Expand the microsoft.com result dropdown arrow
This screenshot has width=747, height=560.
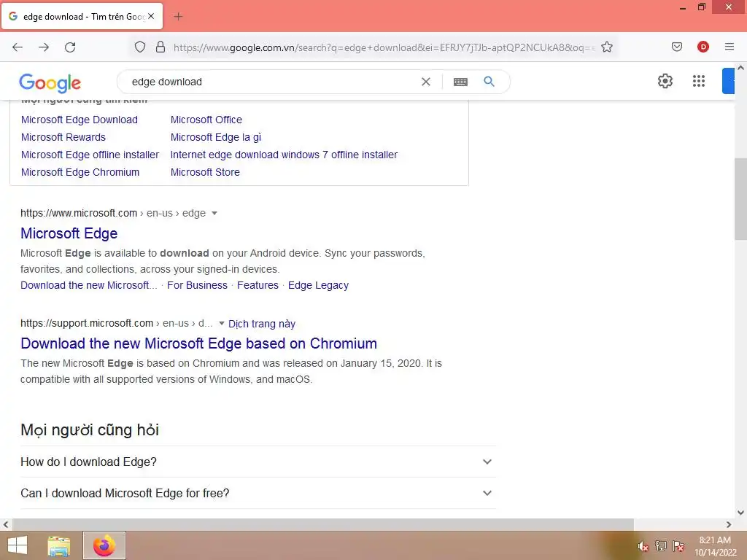214,214
